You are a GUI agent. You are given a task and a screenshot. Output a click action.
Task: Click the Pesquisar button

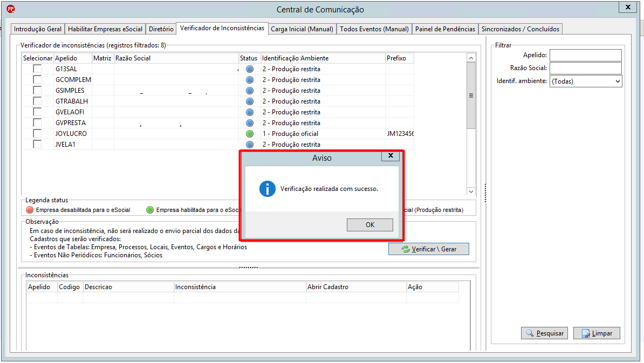544,333
